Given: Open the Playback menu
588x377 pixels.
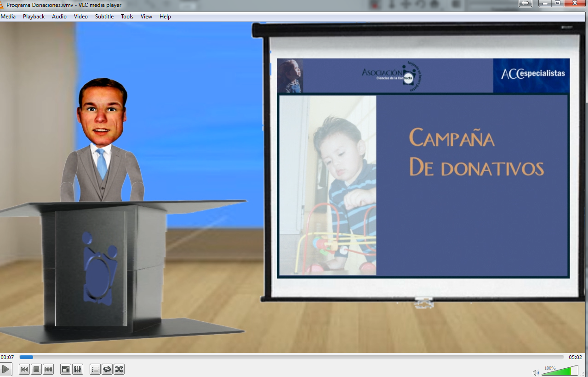Looking at the screenshot, I should click(34, 17).
